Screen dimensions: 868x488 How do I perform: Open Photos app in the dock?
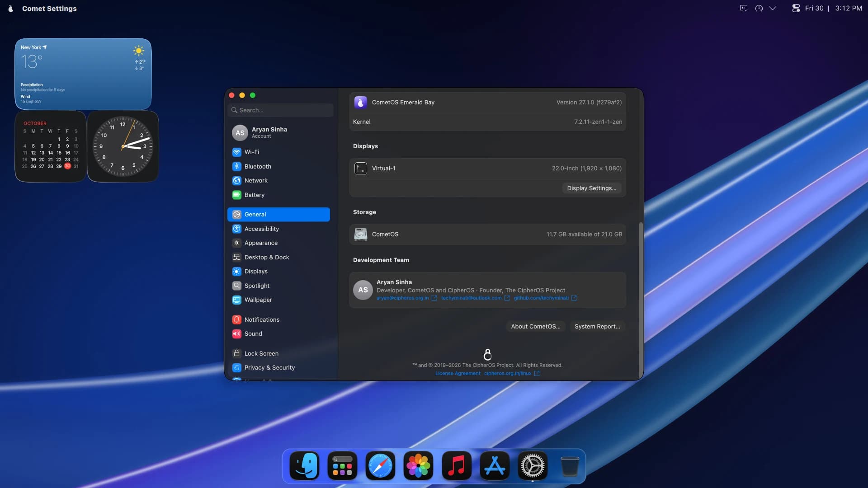pyautogui.click(x=418, y=466)
